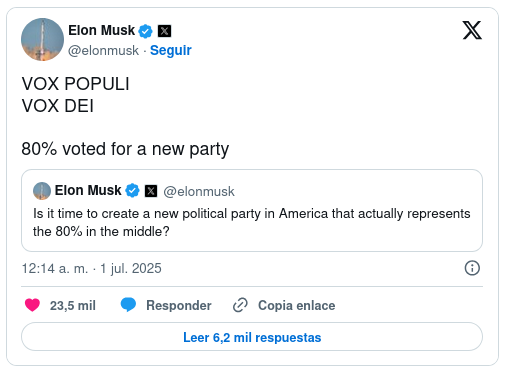
Task: Click the Copia enlace label
Action: 297,305
